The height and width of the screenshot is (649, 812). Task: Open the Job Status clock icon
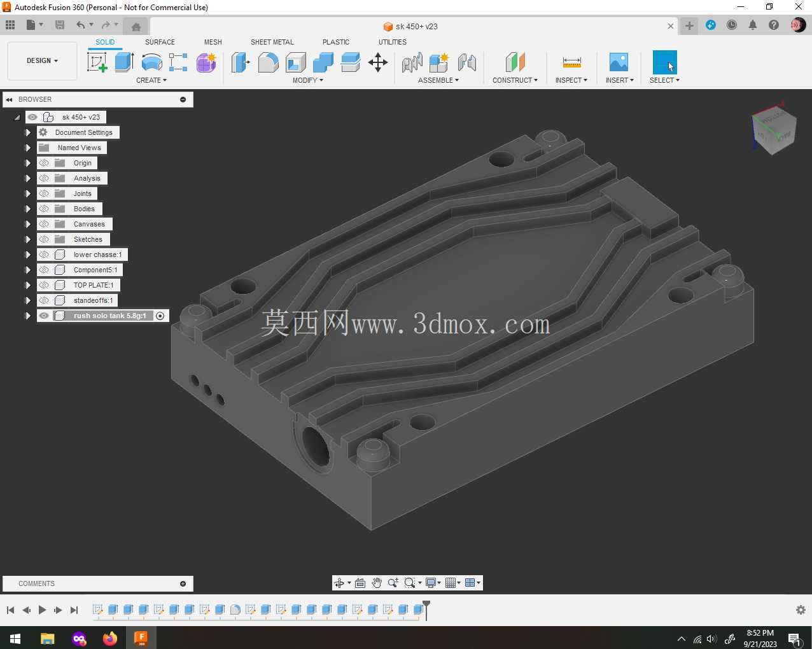732,25
